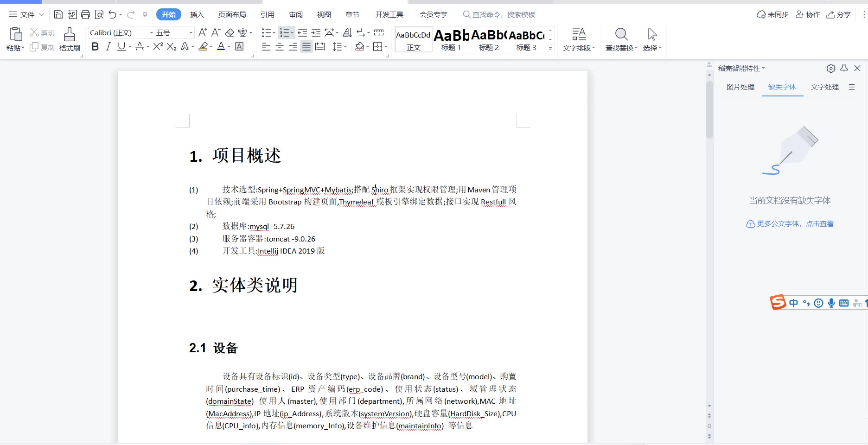Open Print Preview icon
868x445 pixels.
[99, 14]
